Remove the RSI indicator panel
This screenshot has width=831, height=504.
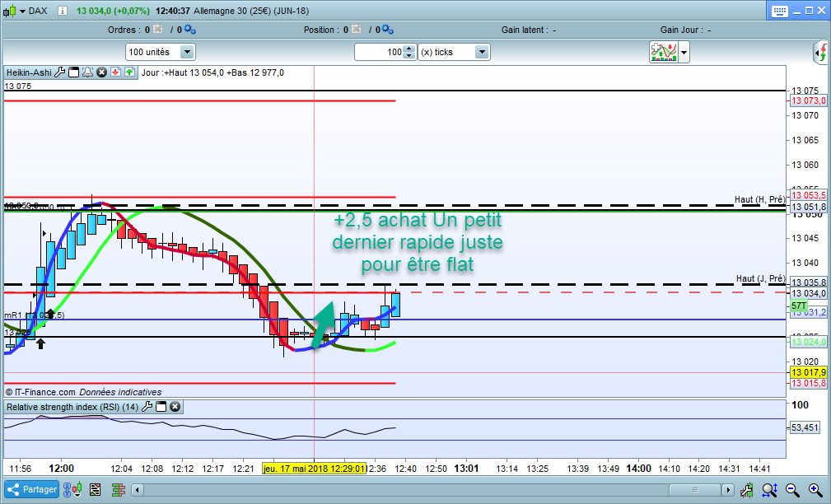click(x=175, y=407)
